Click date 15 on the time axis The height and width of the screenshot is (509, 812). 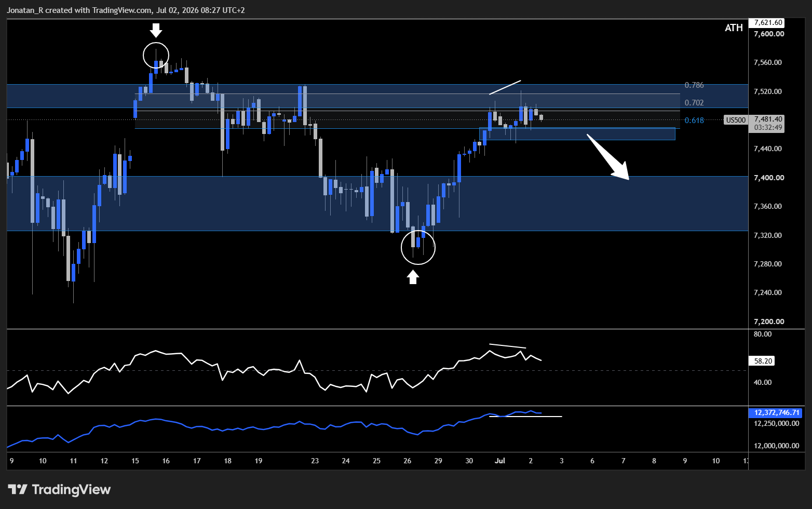(x=135, y=461)
